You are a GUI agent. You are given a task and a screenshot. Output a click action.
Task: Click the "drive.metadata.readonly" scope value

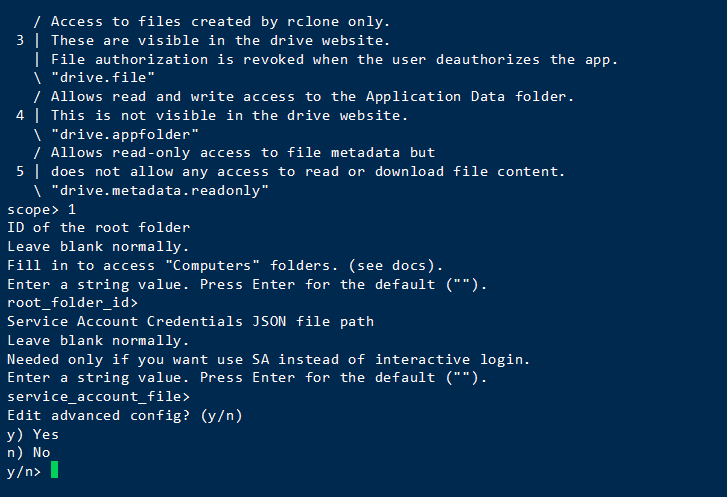pyautogui.click(x=160, y=190)
